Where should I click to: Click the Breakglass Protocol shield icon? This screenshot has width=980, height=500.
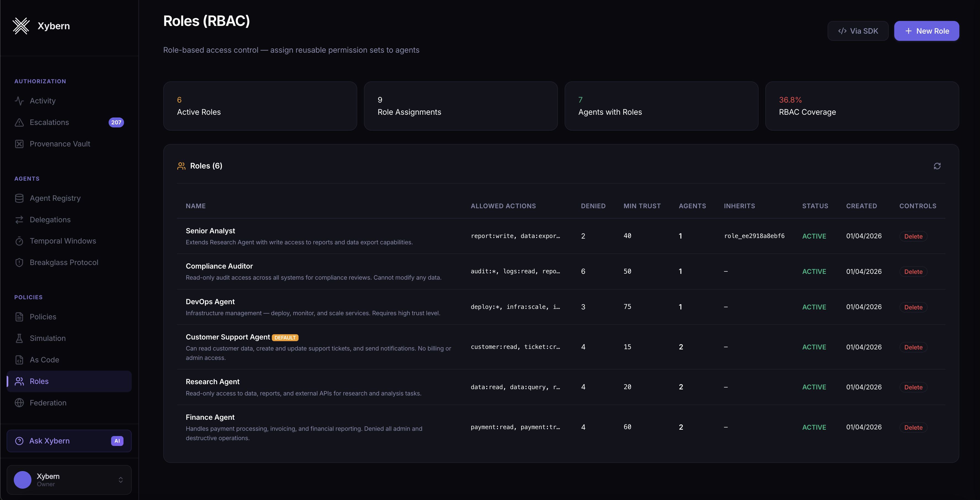pyautogui.click(x=19, y=263)
